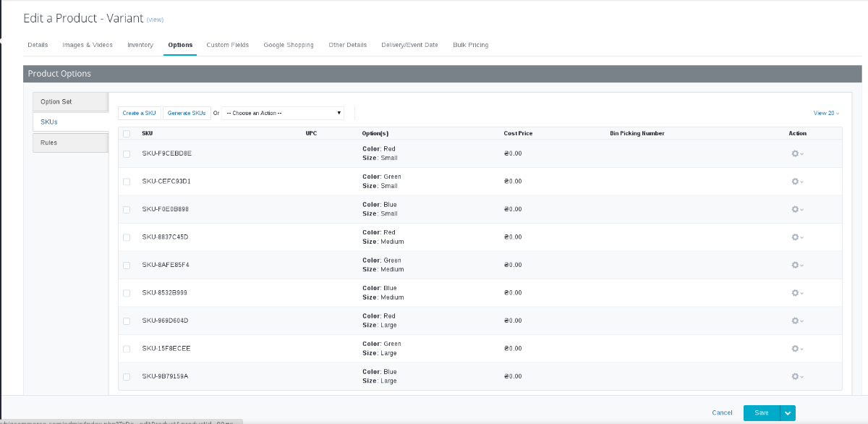This screenshot has height=424, width=868.
Task: Switch to the Inventory tab
Action: coord(140,45)
